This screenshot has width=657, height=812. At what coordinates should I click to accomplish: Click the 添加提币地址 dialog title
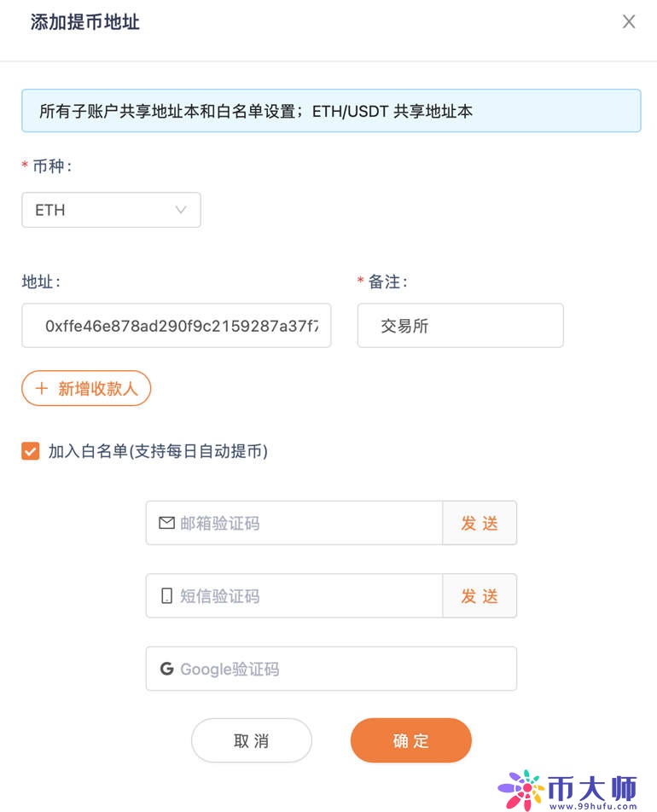click(x=84, y=22)
